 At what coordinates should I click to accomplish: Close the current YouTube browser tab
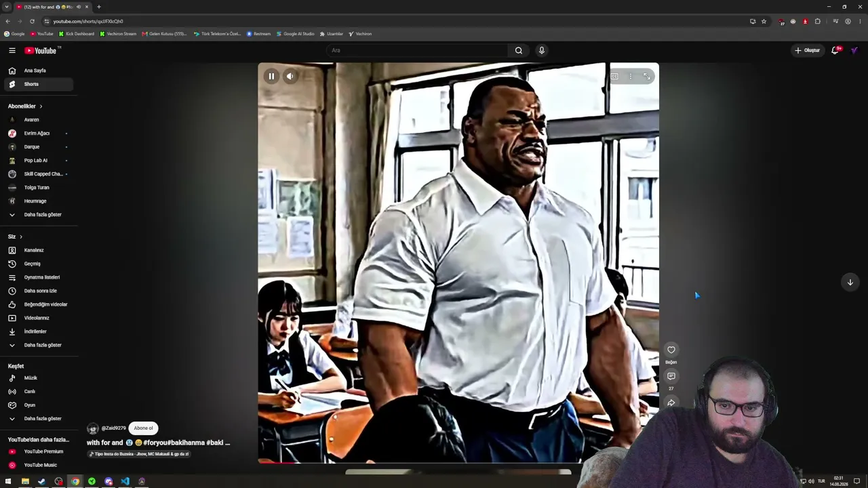(x=87, y=7)
